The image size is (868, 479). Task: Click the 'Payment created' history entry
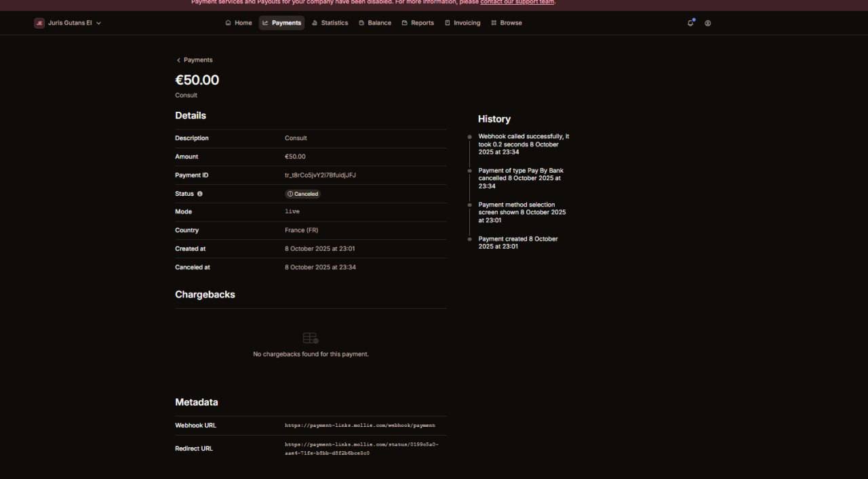pos(518,243)
